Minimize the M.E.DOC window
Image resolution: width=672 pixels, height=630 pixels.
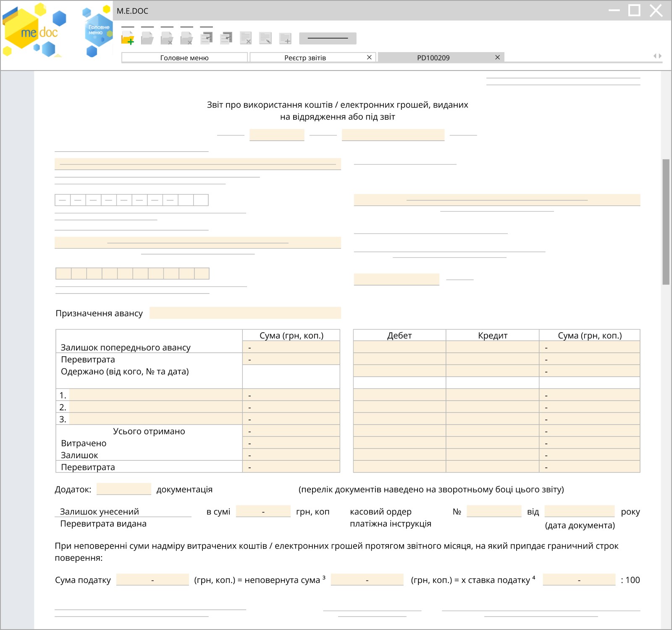point(614,10)
